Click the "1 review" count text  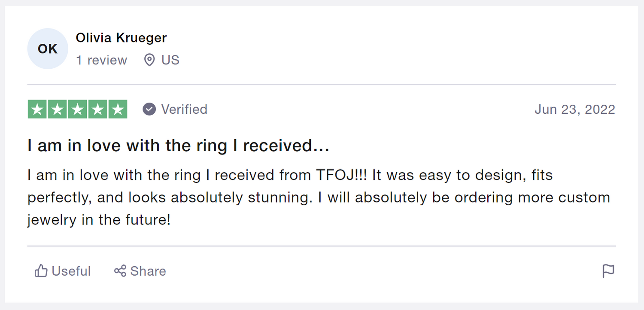click(102, 60)
